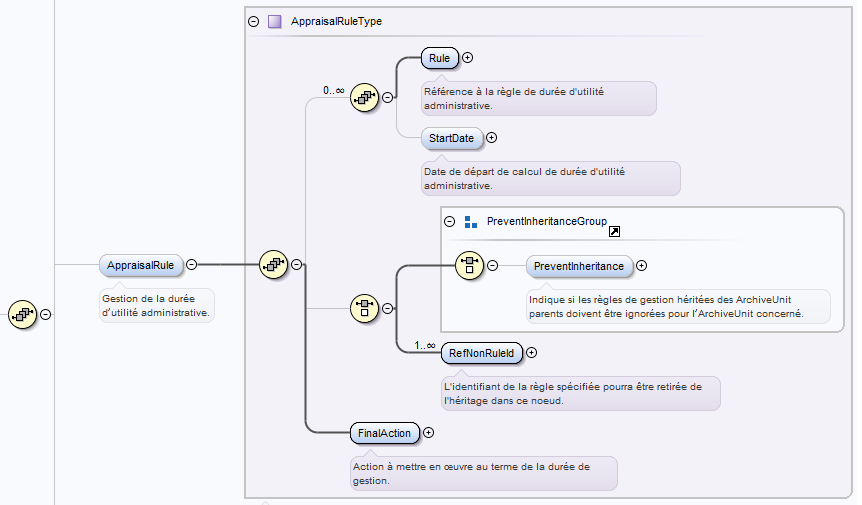Expand the FinalAction element
Image resolution: width=862 pixels, height=505 pixels.
429,433
